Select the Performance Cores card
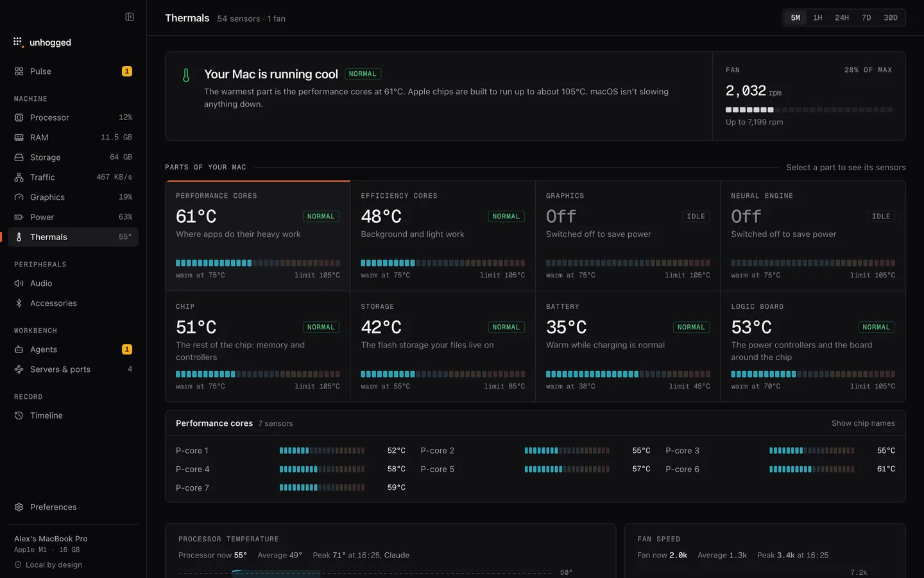Screen dimensions: 924x578 (x=258, y=236)
